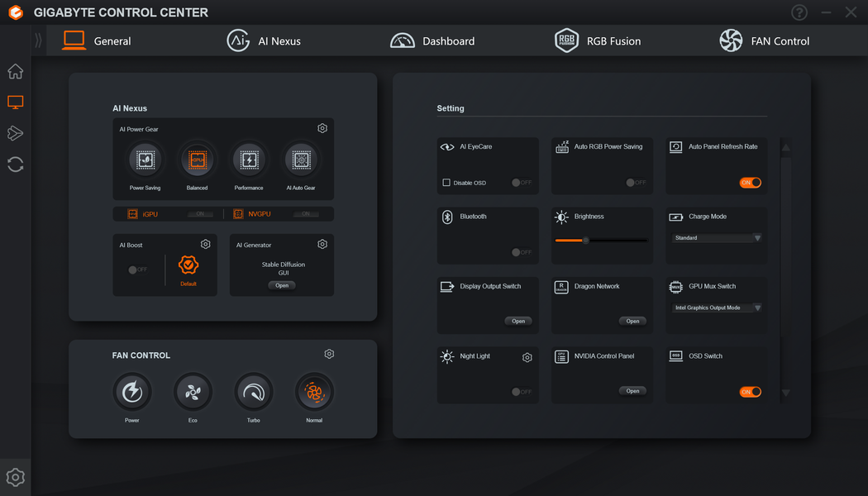Switch to the RGB Fusion tab
This screenshot has width=868, height=496.
coord(598,41)
